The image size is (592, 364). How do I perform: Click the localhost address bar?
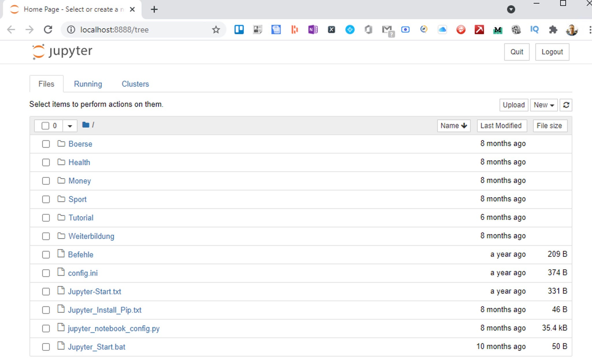click(139, 29)
